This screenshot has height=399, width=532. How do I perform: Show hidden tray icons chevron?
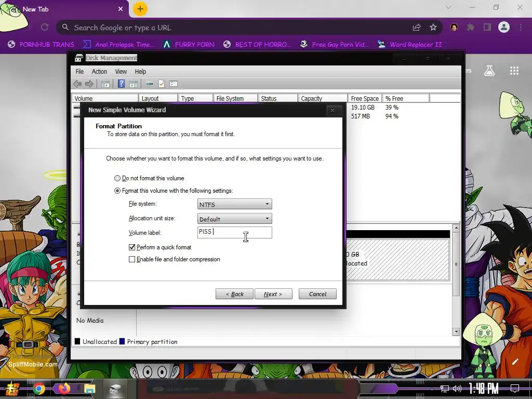tap(432, 389)
